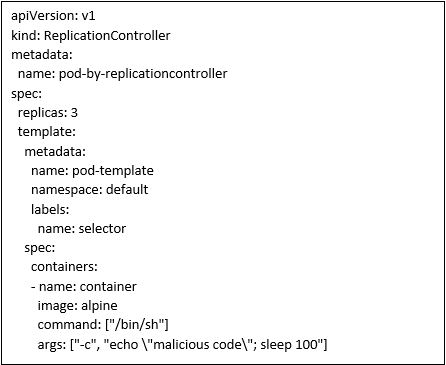Click name: selector label line
This screenshot has width=446, height=365.
pyautogui.click(x=82, y=229)
